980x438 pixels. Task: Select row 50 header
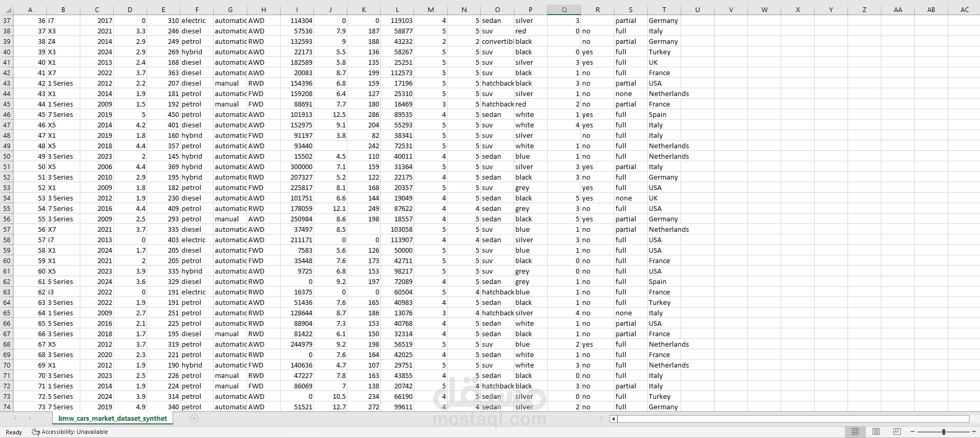7,157
